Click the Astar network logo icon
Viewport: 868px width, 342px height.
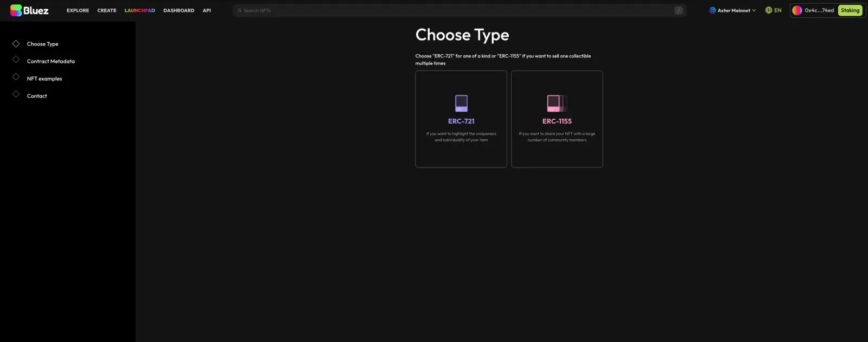coord(712,10)
